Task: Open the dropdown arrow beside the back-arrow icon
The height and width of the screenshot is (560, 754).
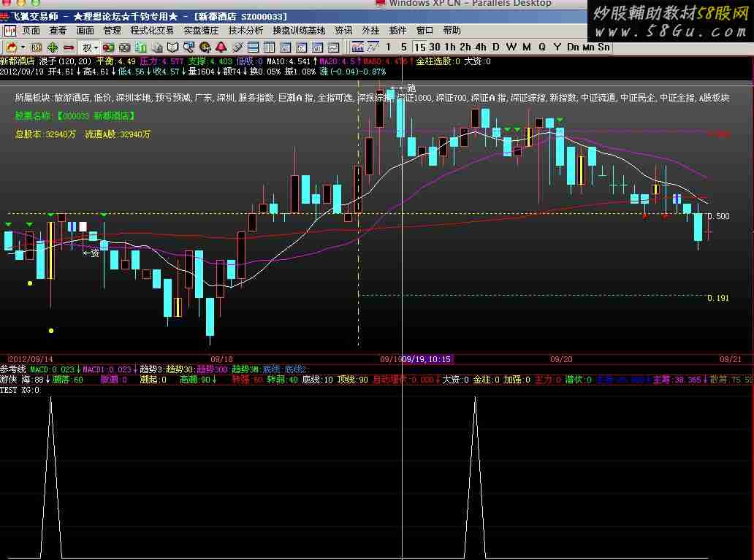Action: tap(23, 47)
